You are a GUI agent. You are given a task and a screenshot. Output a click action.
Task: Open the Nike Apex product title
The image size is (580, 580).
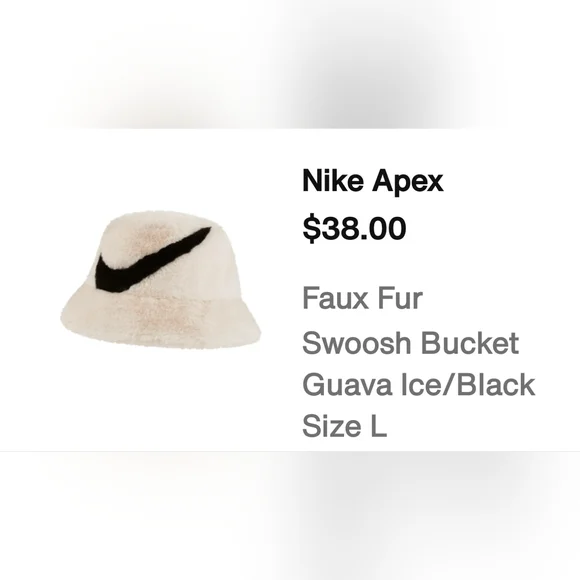tap(372, 181)
